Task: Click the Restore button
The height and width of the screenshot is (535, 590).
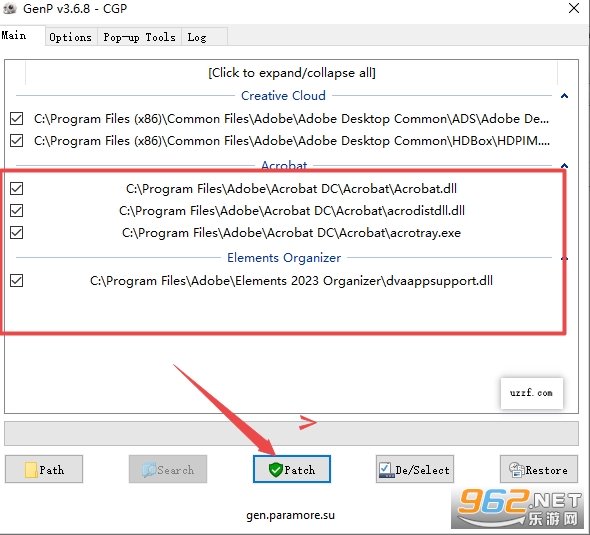Action: click(539, 469)
